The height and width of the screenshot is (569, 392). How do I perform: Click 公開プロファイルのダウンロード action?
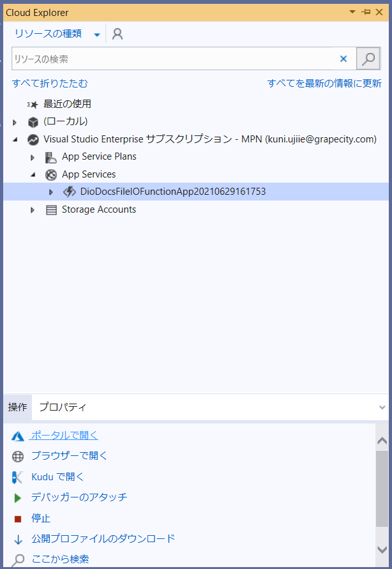103,538
